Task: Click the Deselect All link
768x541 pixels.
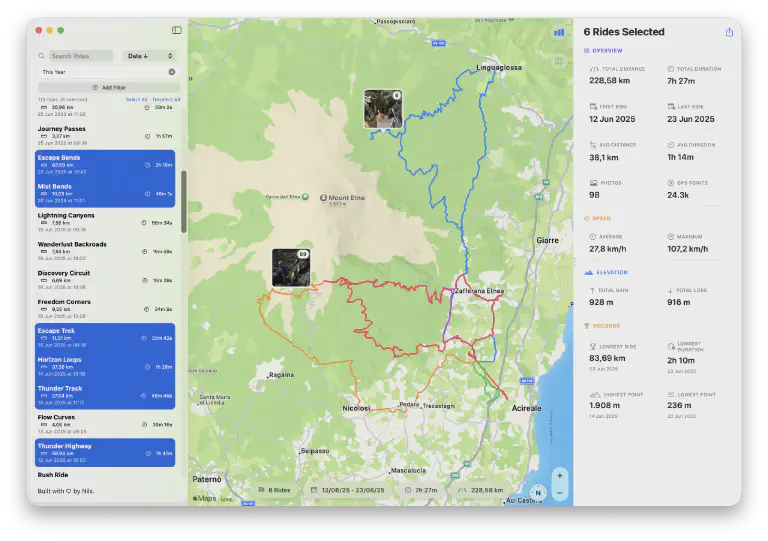Action: point(166,100)
